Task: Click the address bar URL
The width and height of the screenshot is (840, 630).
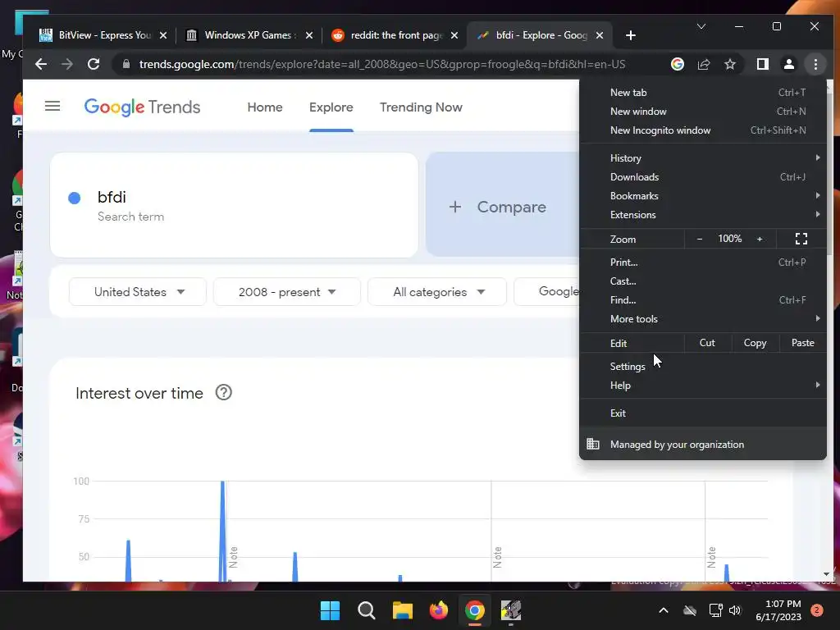Action: [x=382, y=64]
